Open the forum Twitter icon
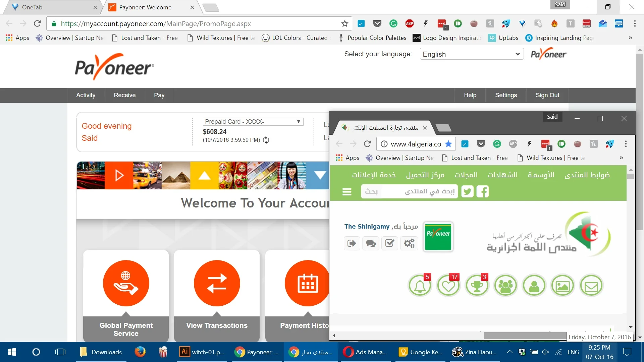The image size is (644, 362). (x=467, y=192)
